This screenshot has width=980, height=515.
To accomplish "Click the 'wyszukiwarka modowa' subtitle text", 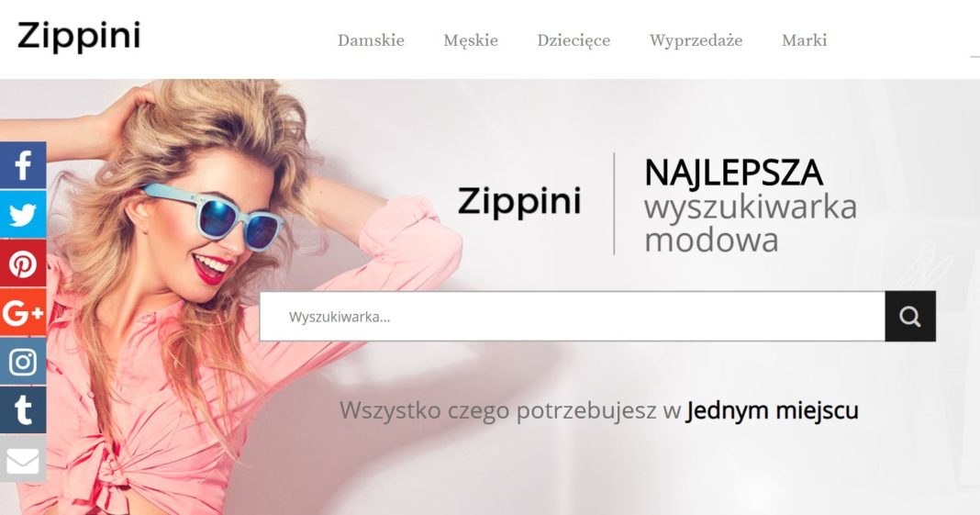I will (750, 224).
